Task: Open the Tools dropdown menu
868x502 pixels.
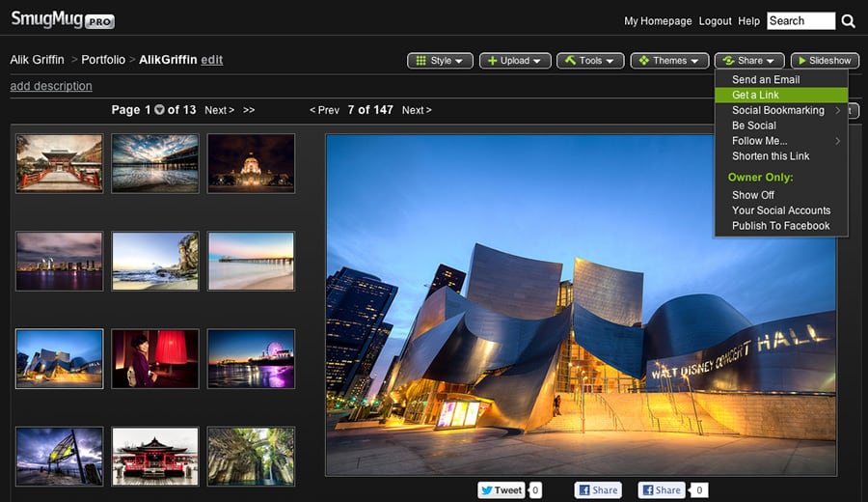Action: click(x=590, y=61)
